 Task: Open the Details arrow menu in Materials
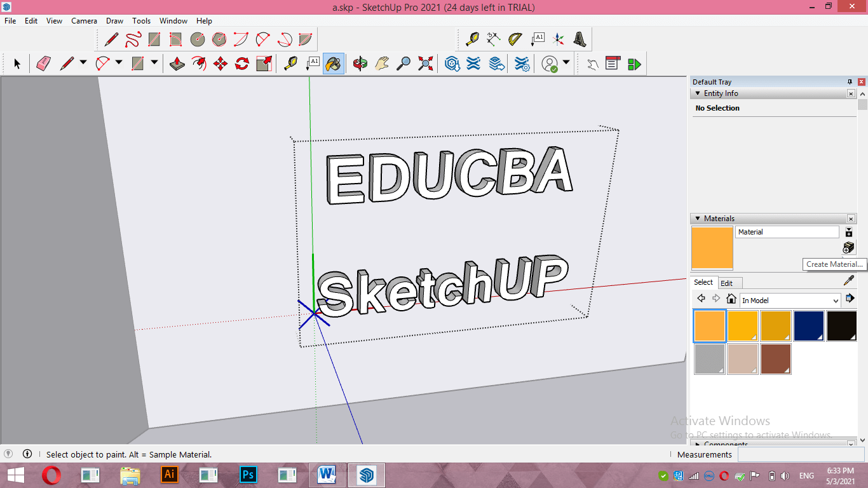pyautogui.click(x=850, y=299)
